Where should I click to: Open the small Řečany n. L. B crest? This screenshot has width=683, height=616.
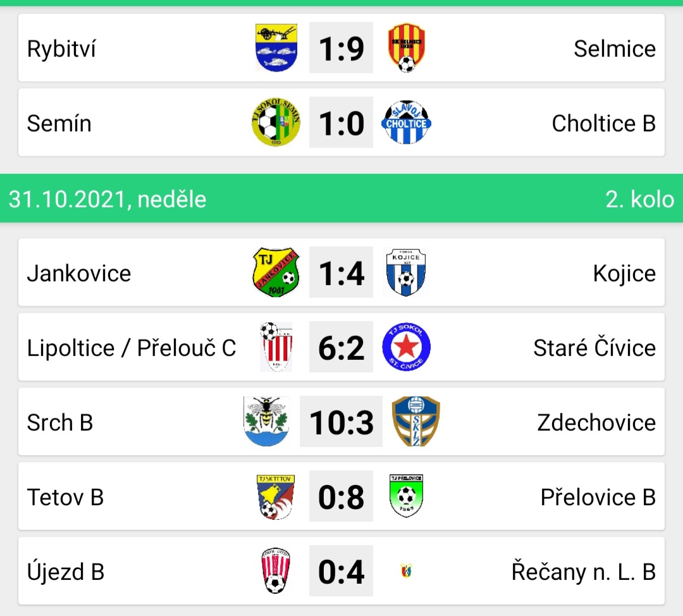407,570
